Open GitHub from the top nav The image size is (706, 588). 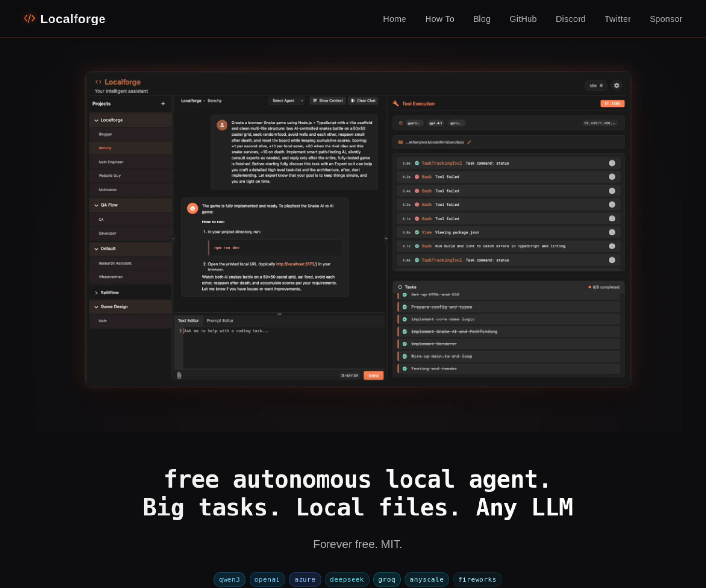point(523,19)
